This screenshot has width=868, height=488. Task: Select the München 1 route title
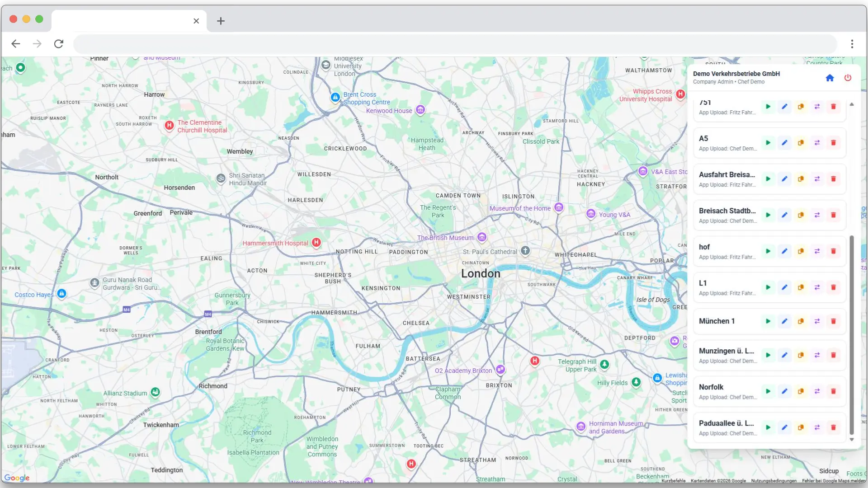717,321
